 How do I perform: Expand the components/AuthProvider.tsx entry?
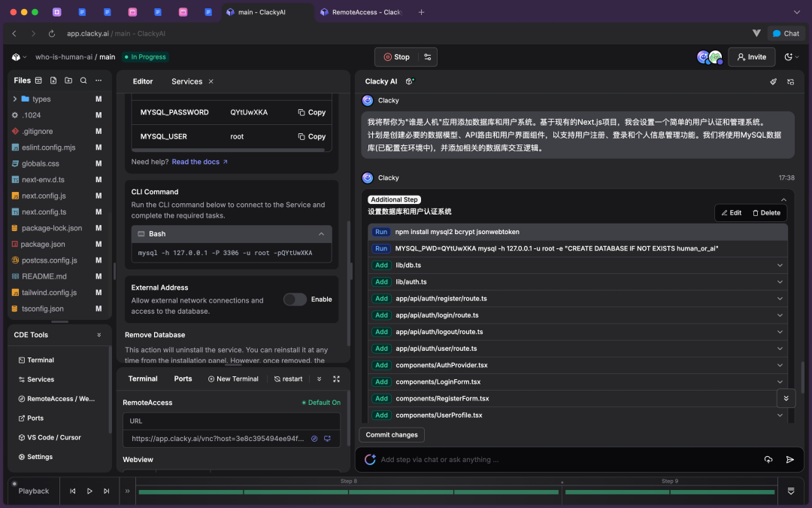(x=780, y=365)
